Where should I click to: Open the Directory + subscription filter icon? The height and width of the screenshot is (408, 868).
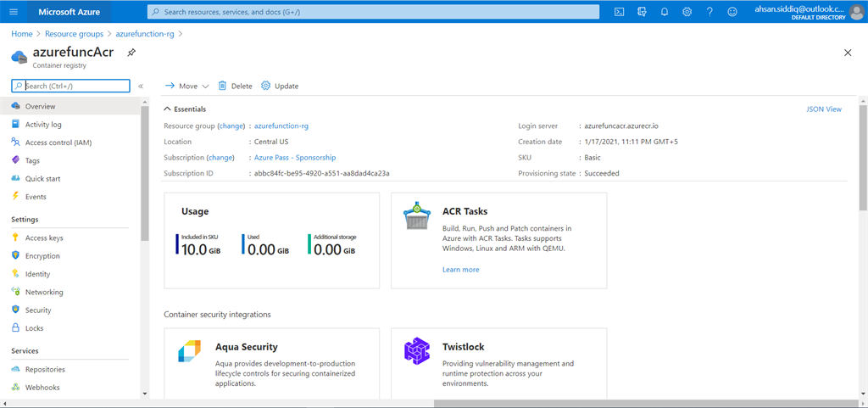pyautogui.click(x=643, y=12)
